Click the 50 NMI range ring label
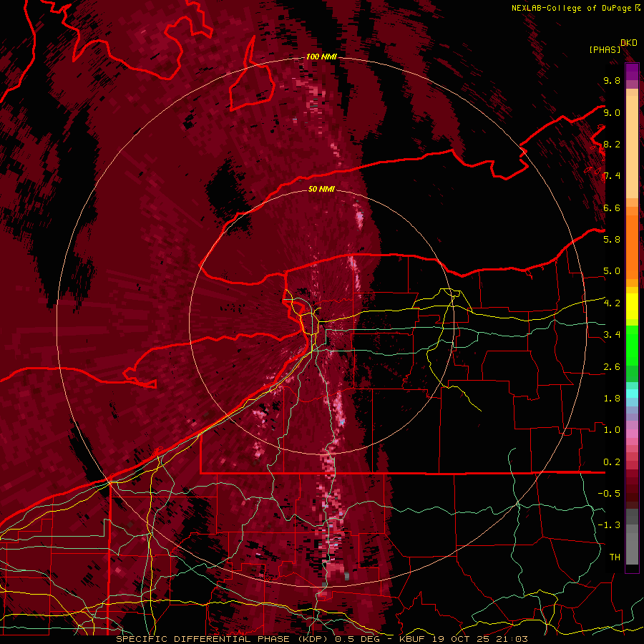This screenshot has width=644, height=644. coord(321,189)
